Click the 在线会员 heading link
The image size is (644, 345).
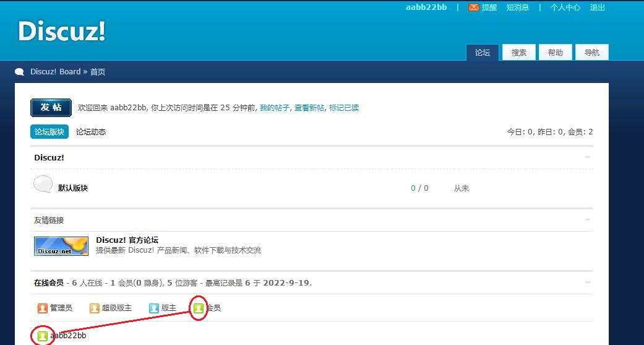click(x=48, y=283)
